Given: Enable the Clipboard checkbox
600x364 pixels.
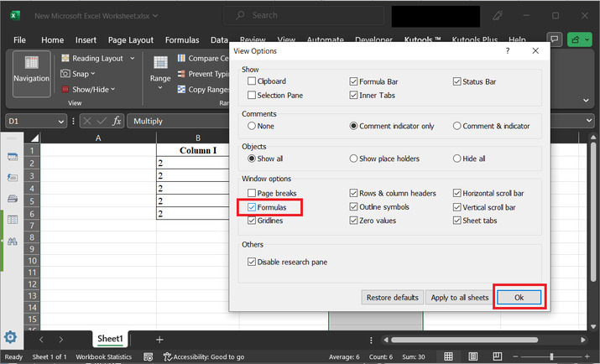Looking at the screenshot, I should 252,81.
